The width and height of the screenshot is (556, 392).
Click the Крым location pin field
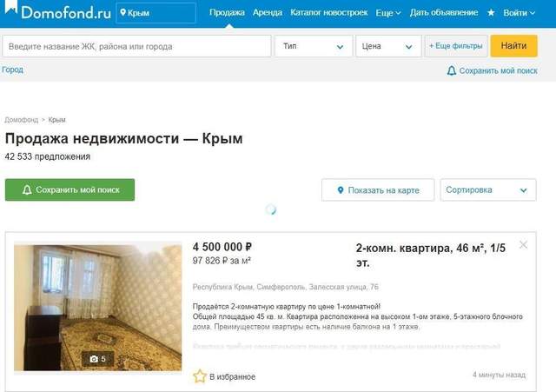(156, 13)
